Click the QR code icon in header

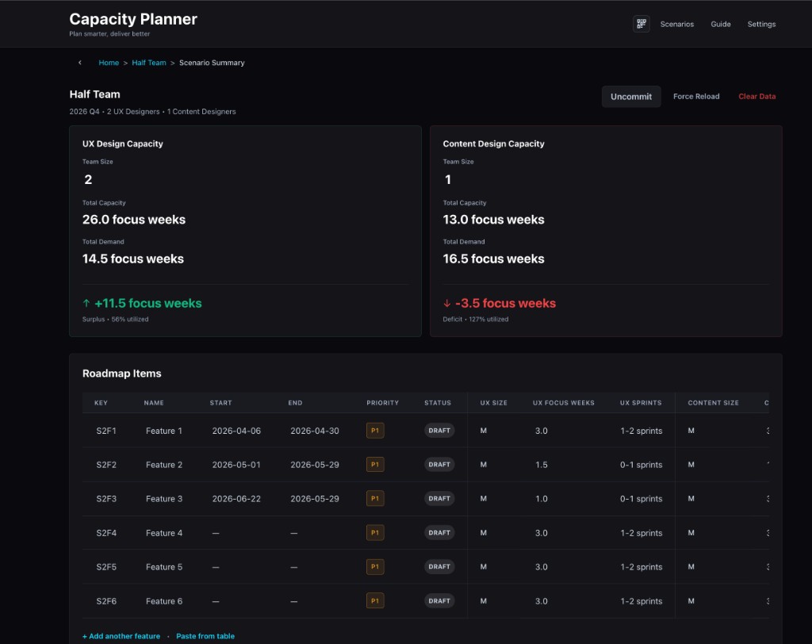pos(641,24)
